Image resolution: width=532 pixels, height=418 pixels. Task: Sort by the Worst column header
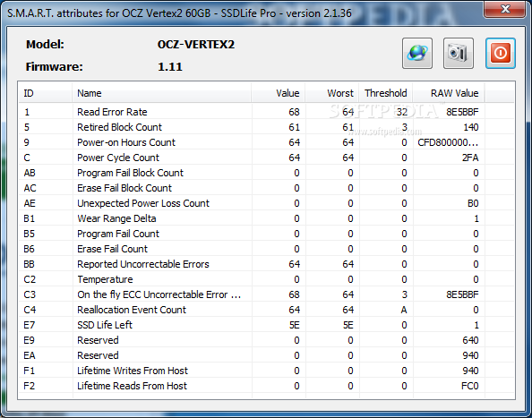pyautogui.click(x=331, y=93)
